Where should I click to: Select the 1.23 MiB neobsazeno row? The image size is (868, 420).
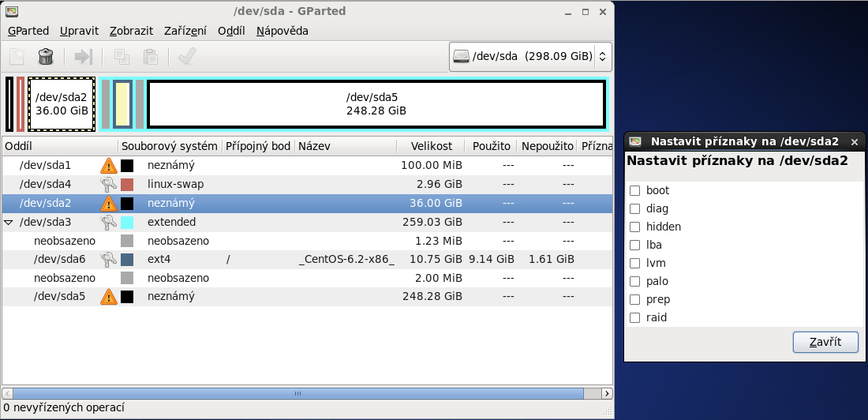pyautogui.click(x=307, y=241)
